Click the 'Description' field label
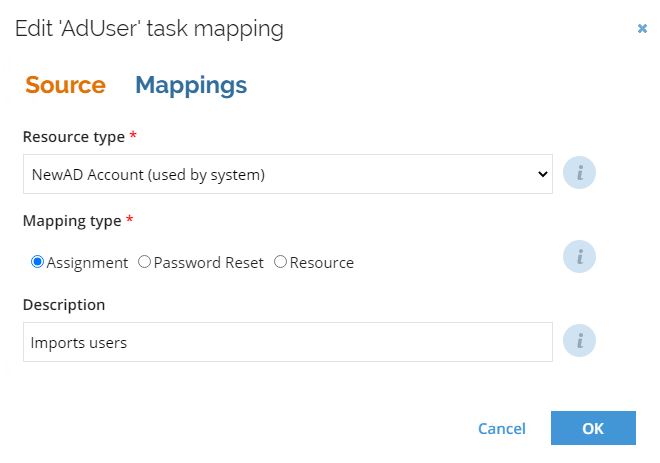Image resolution: width=660 pixels, height=463 pixels. pos(64,305)
